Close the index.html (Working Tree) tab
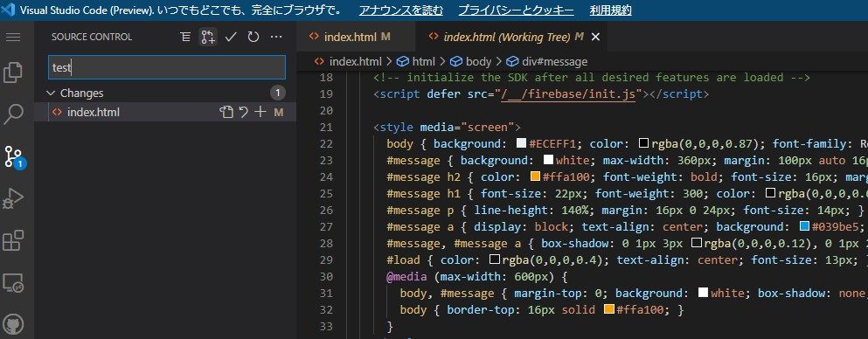Image resolution: width=868 pixels, height=339 pixels. tap(595, 37)
